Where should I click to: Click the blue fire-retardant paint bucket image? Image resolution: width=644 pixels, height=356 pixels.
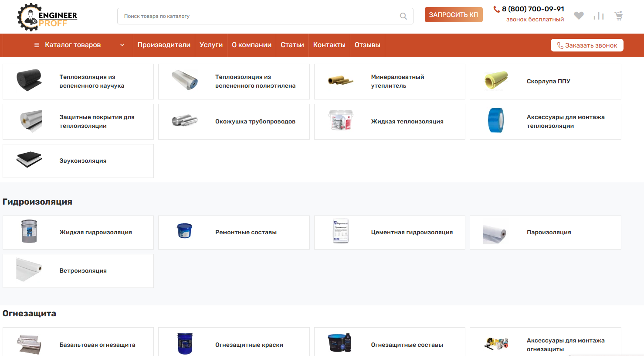(185, 344)
